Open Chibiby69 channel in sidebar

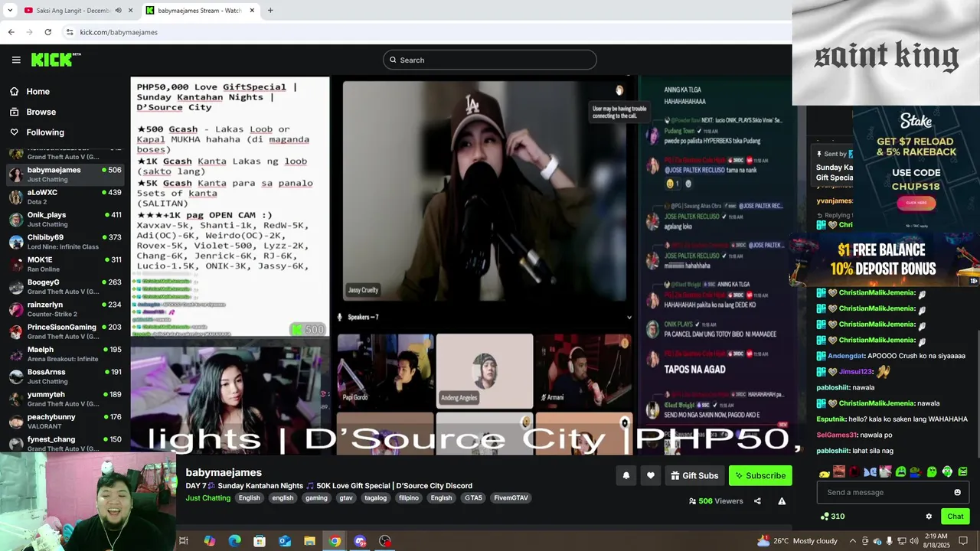click(x=65, y=242)
